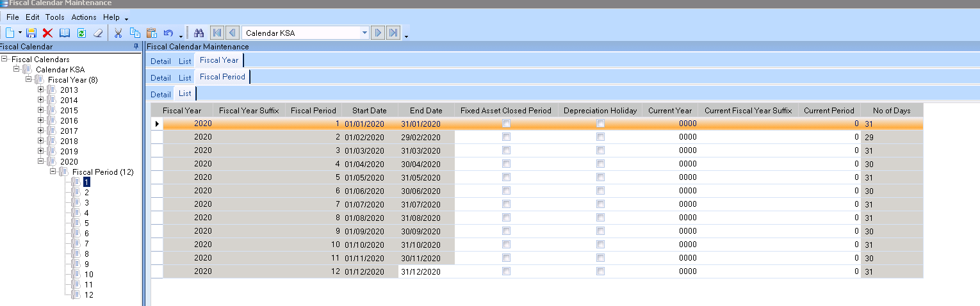The image size is (980, 306).
Task: Select 2017 in the tree
Action: [69, 131]
